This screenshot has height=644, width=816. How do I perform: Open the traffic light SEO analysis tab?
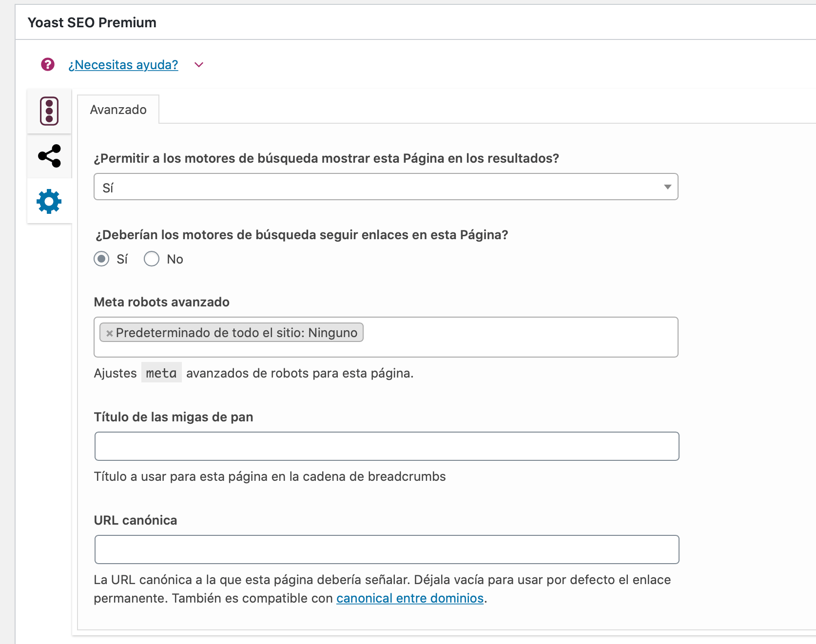coord(49,111)
